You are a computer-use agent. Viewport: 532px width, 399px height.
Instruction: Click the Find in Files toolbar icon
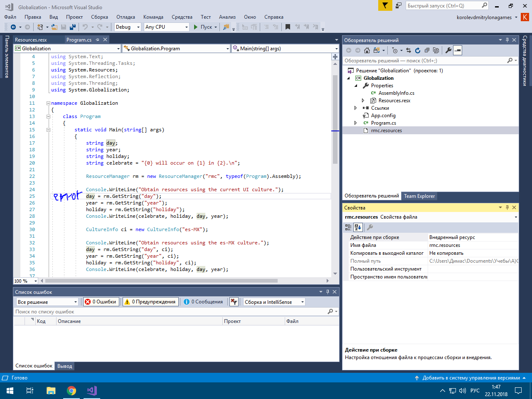(226, 27)
